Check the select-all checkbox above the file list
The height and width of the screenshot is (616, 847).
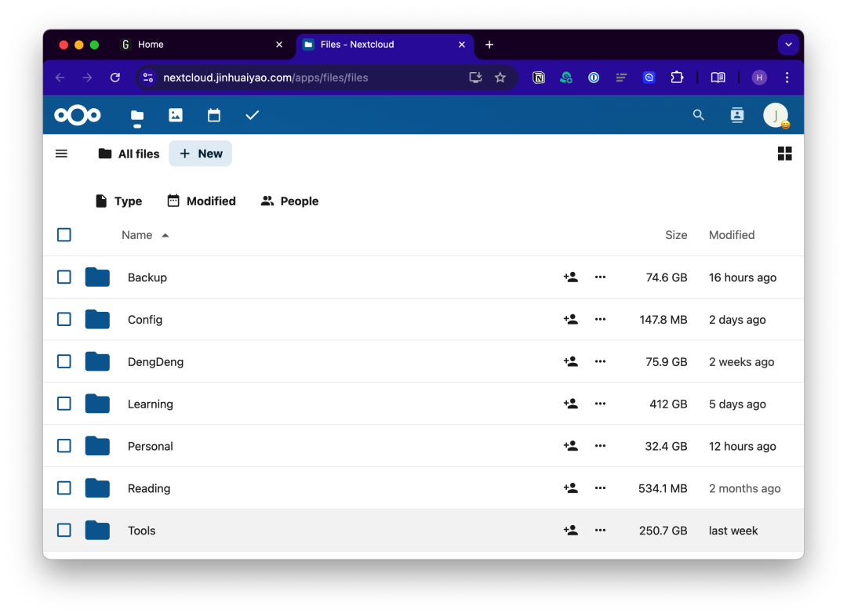[x=64, y=234]
